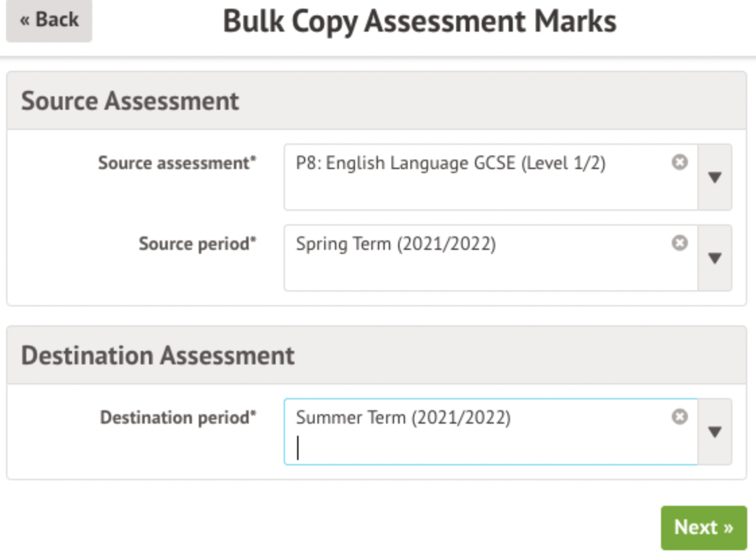This screenshot has width=756, height=559.
Task: Click the text cursor line in Destination period
Action: tap(298, 448)
